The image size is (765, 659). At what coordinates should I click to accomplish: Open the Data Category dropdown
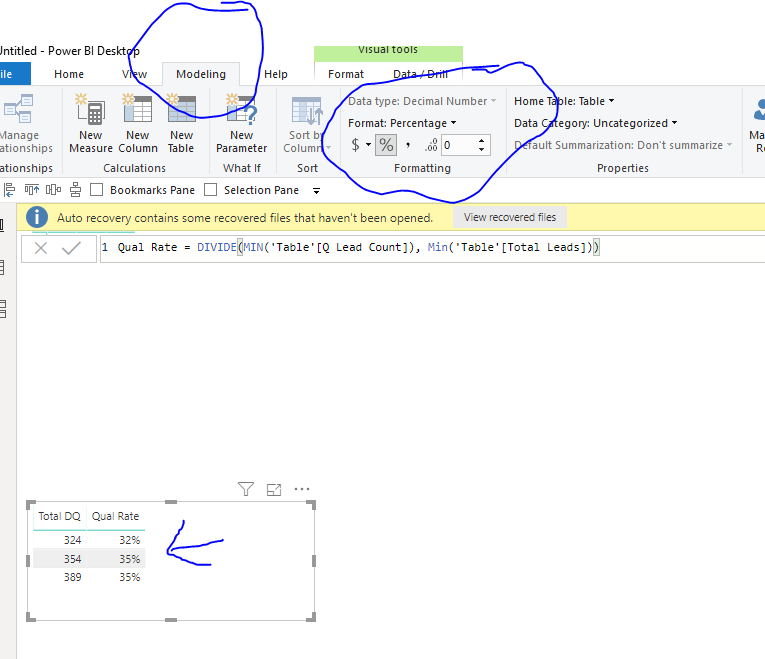596,123
